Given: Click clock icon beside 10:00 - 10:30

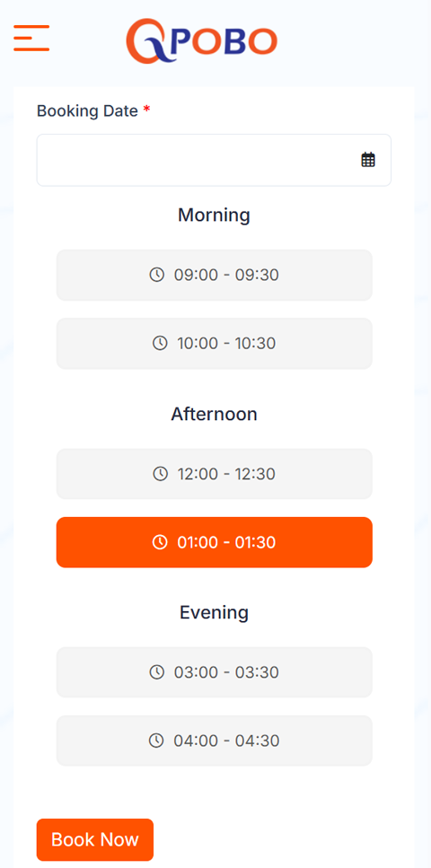Looking at the screenshot, I should coord(160,343).
